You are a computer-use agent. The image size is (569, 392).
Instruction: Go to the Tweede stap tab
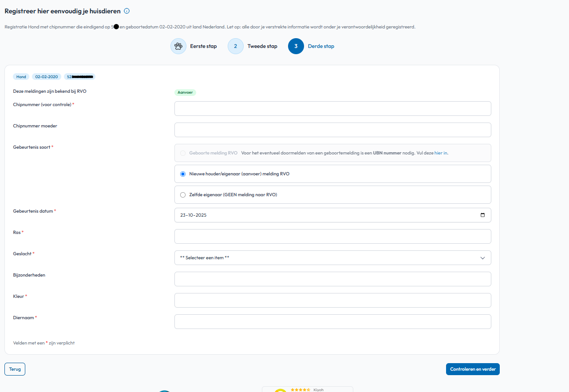262,46
